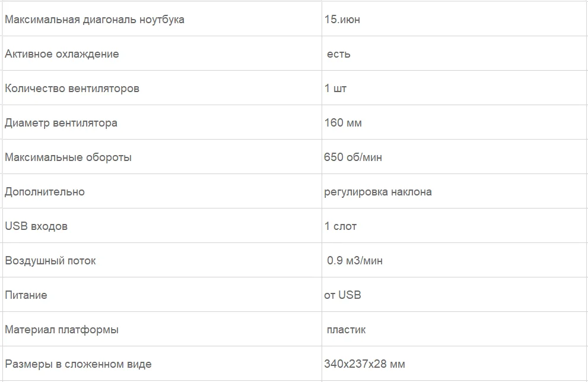This screenshot has height=382, width=588.
Task: Click the "Материал платформы" label
Action: (x=62, y=330)
